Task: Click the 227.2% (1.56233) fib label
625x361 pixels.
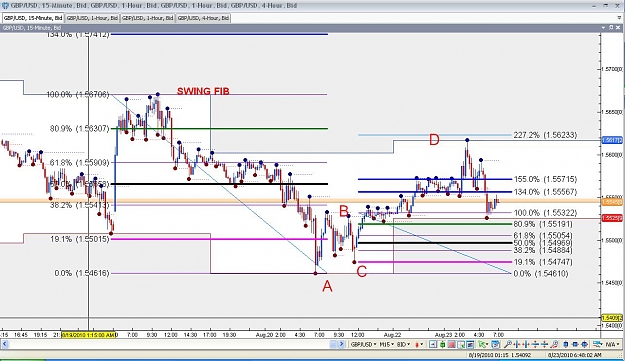Action: click(x=545, y=135)
